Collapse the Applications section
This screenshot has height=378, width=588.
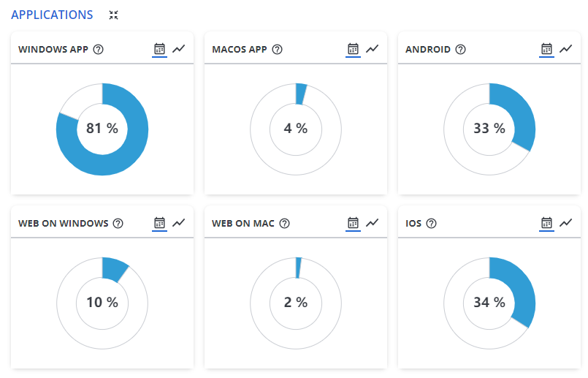coord(113,15)
